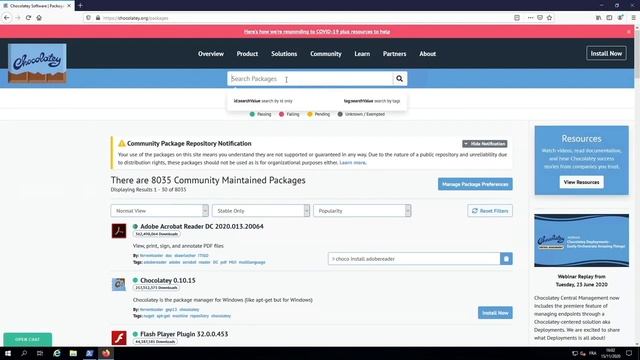Click the Adobe Acrobat Reader package icon

[119, 231]
